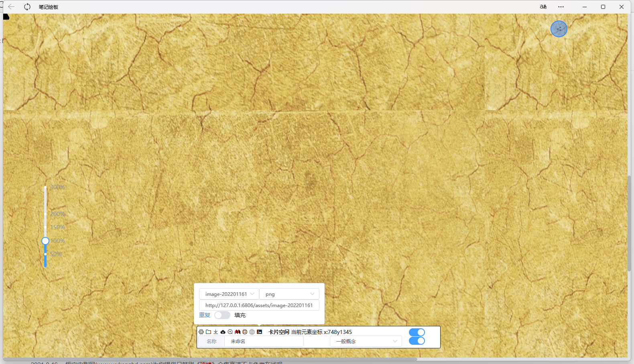Click the orange lifebuoy ring icon
This screenshot has height=364, width=634.
click(x=245, y=332)
